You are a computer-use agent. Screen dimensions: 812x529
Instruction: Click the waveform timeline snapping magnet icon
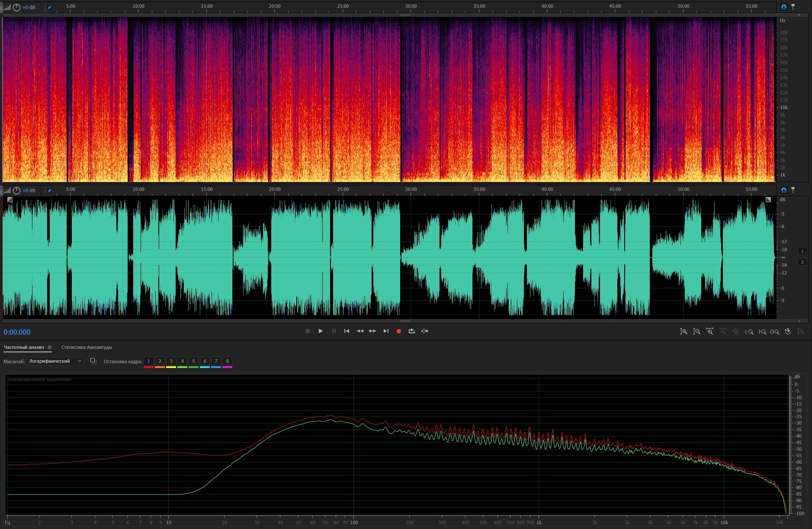tap(783, 190)
